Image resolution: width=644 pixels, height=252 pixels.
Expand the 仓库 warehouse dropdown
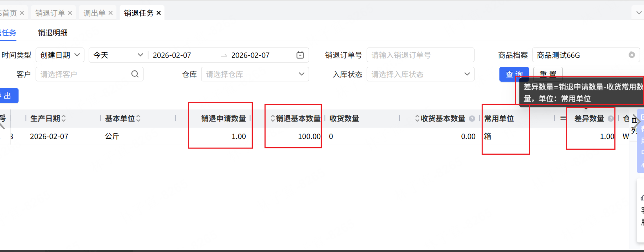[255, 74]
